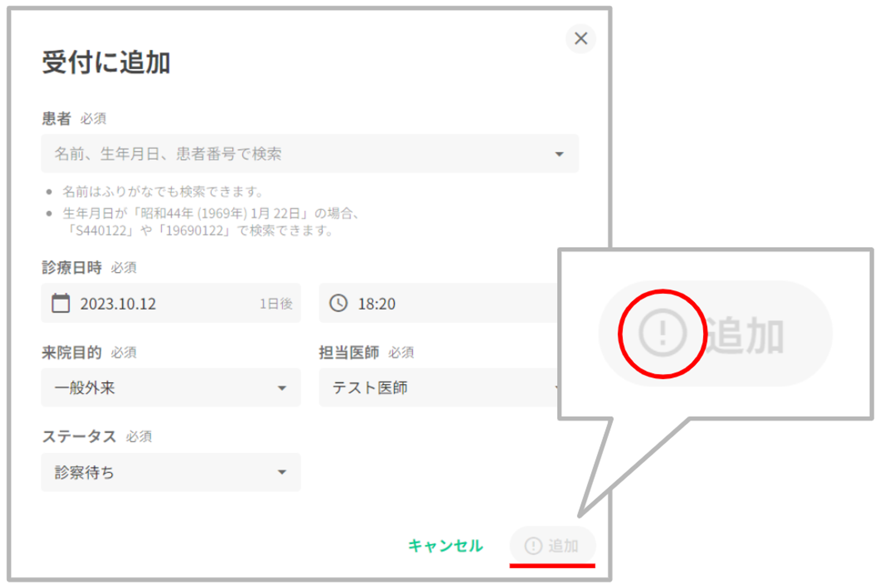Click the patient search field placeholder text
The width and height of the screenshot is (882, 588).
(168, 154)
